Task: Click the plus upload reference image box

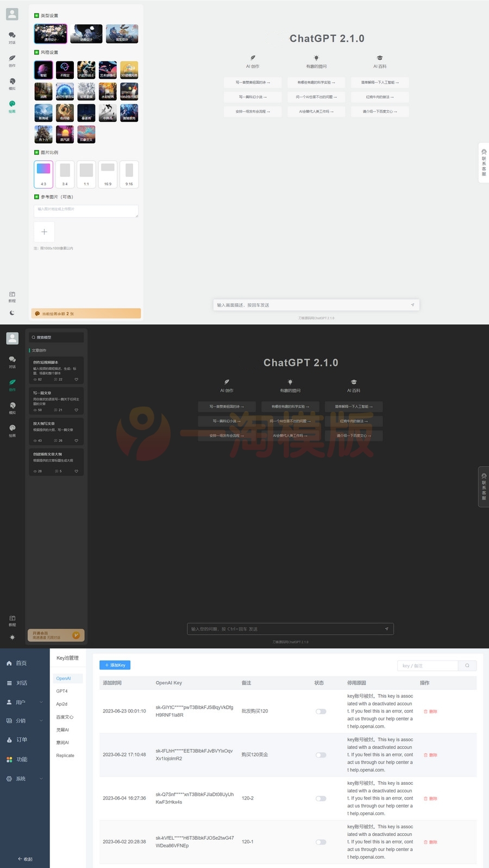Action: tap(44, 232)
